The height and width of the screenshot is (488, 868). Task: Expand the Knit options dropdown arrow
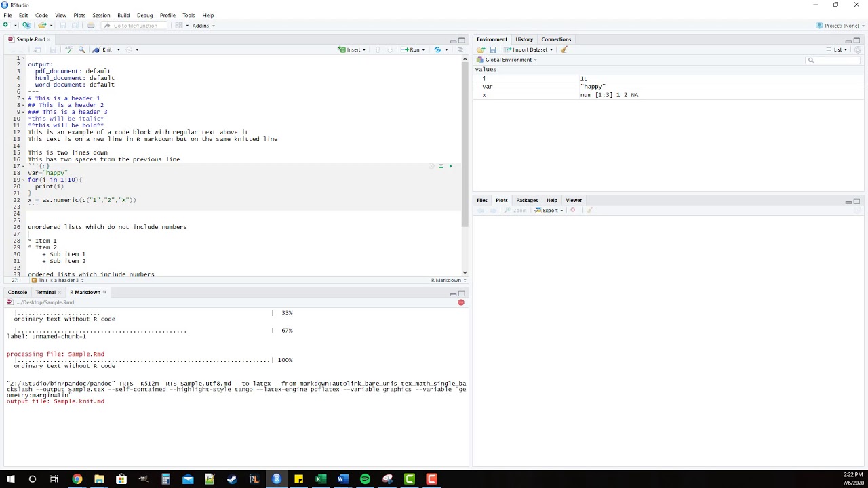point(118,49)
